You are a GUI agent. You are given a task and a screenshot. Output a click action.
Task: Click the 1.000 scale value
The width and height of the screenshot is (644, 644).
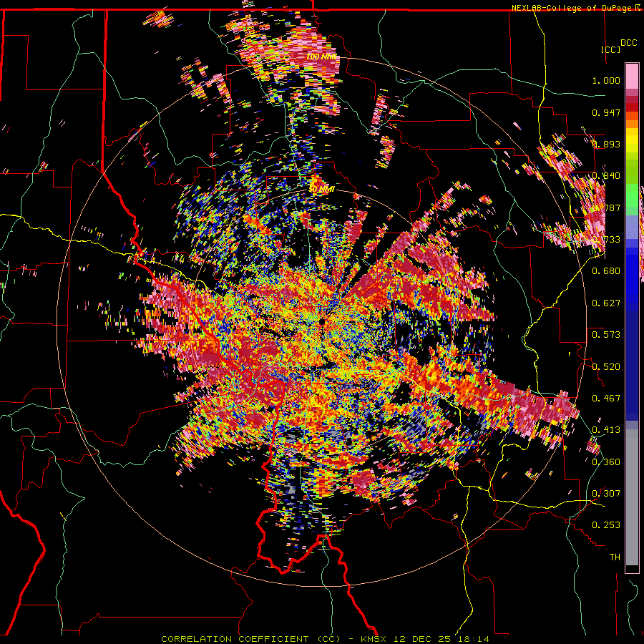coord(606,80)
